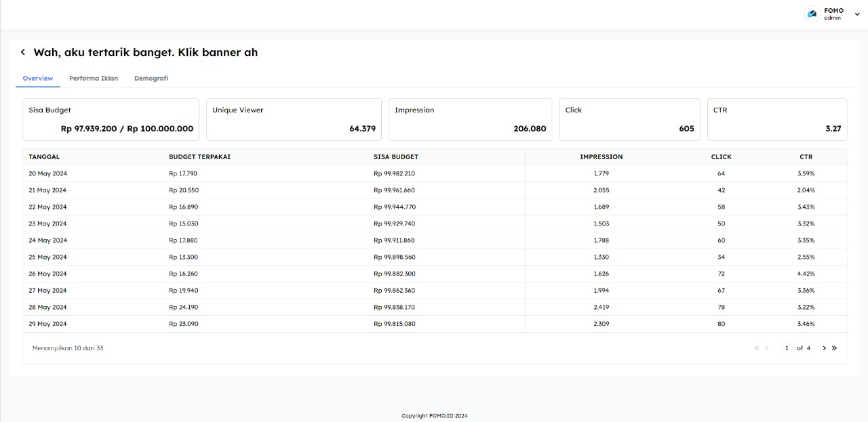The height and width of the screenshot is (422, 868).
Task: Go to previous table page
Action: tap(767, 348)
